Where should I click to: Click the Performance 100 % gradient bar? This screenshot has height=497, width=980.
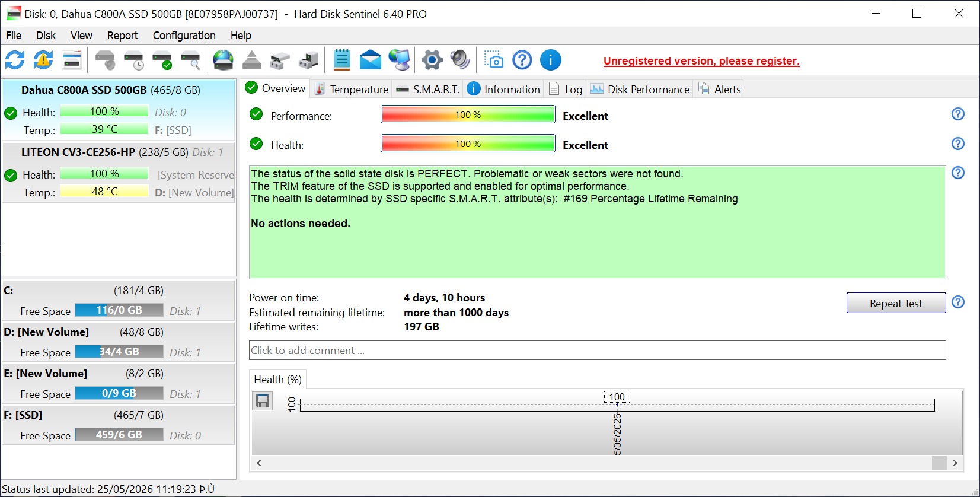tap(468, 114)
